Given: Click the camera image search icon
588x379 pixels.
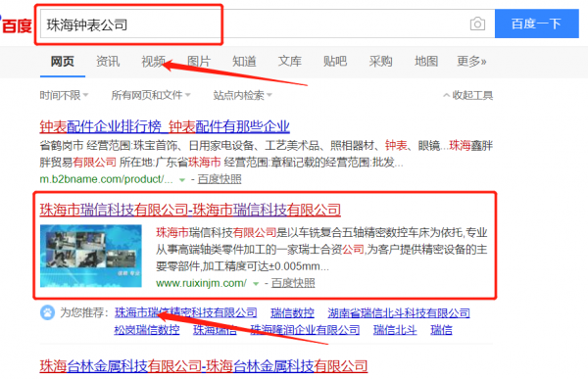Looking at the screenshot, I should tap(477, 24).
